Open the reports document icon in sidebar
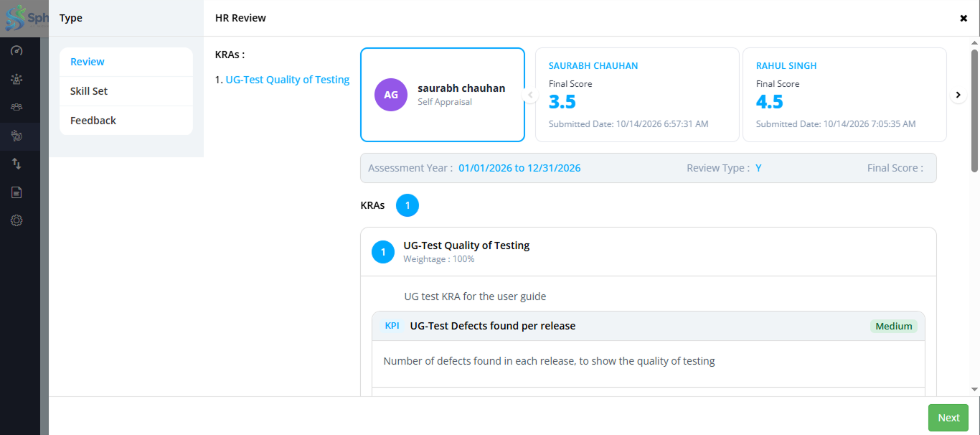Screen dimensions: 980x435 [17, 192]
